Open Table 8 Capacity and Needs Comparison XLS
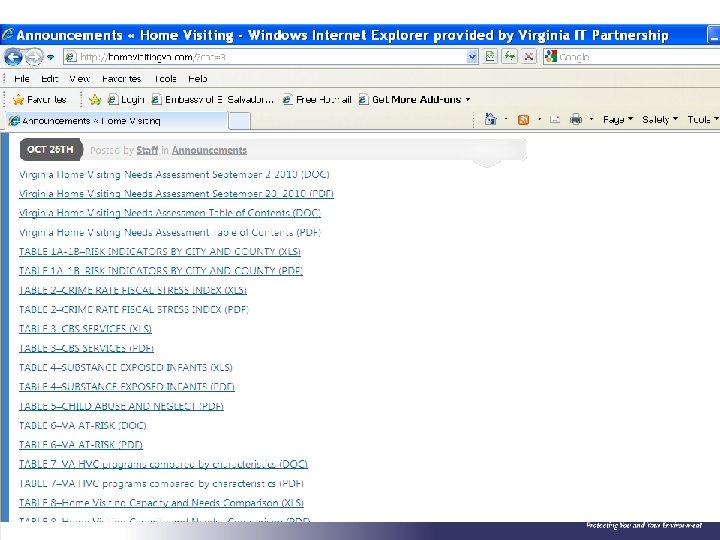 click(161, 502)
